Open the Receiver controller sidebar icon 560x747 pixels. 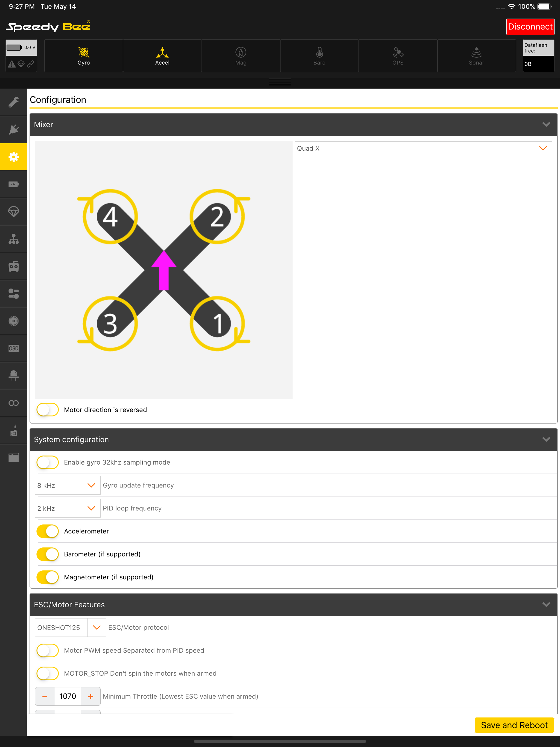(x=13, y=266)
